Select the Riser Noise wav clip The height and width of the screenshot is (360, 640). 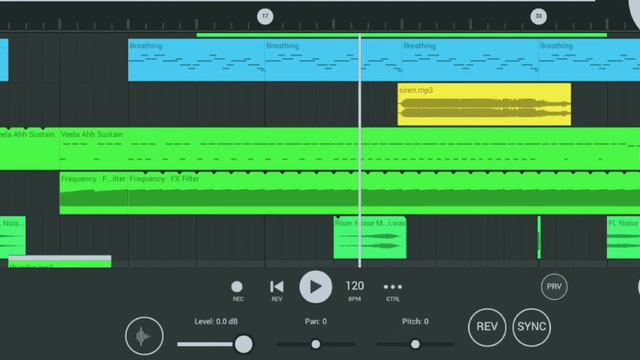coord(370,238)
